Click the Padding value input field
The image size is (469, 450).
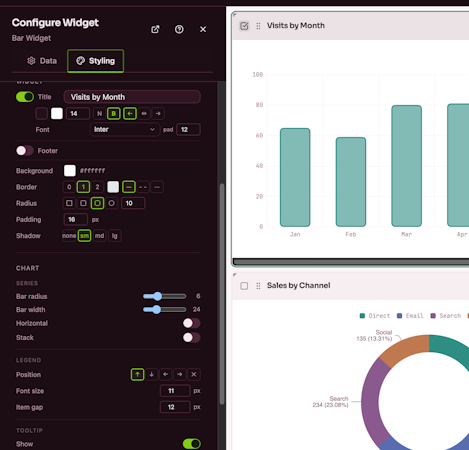(x=76, y=219)
